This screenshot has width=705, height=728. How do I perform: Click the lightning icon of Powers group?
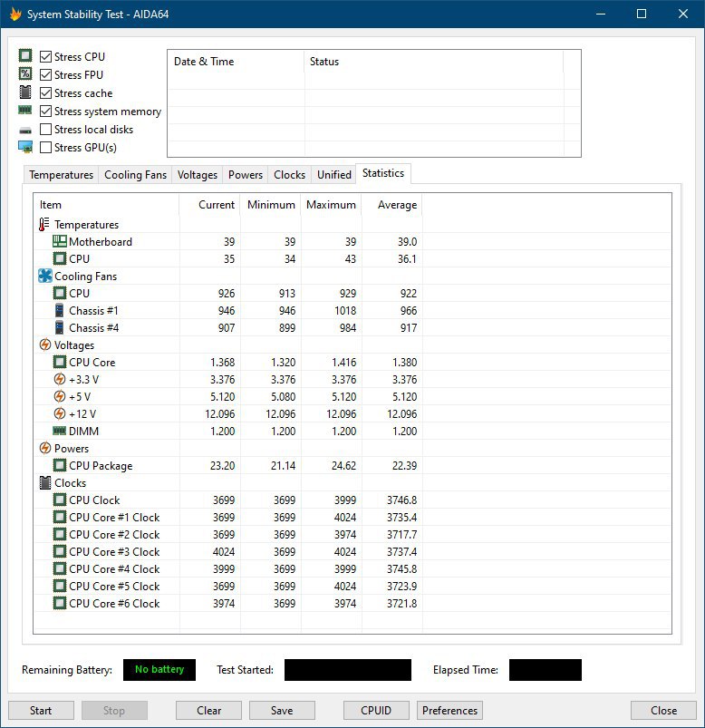[45, 448]
